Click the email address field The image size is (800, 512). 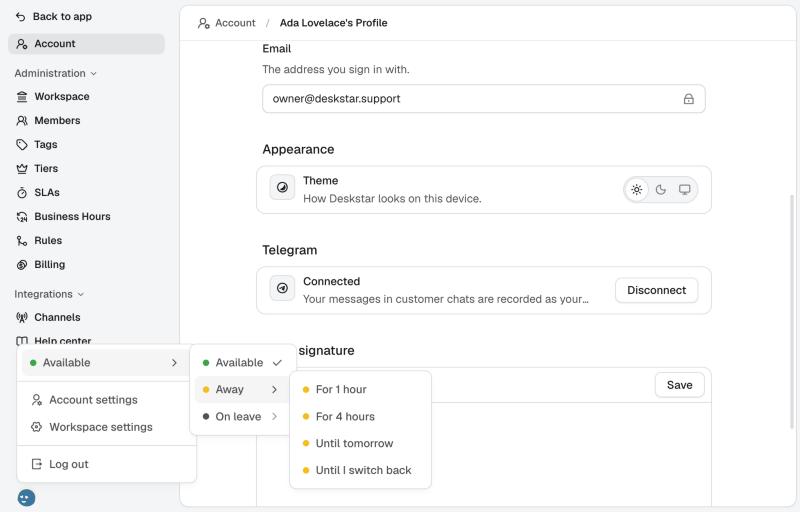click(x=484, y=99)
